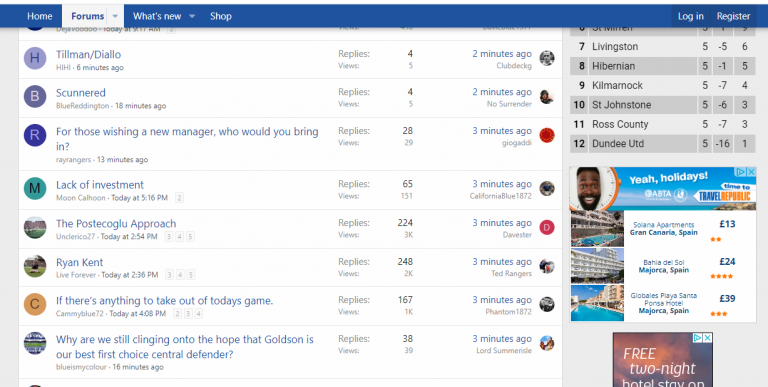Image resolution: width=768 pixels, height=387 pixels.
Task: Open the Goldson central defender thread
Action: [185, 347]
